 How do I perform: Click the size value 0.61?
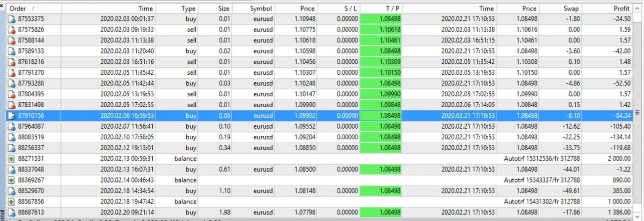click(224, 169)
